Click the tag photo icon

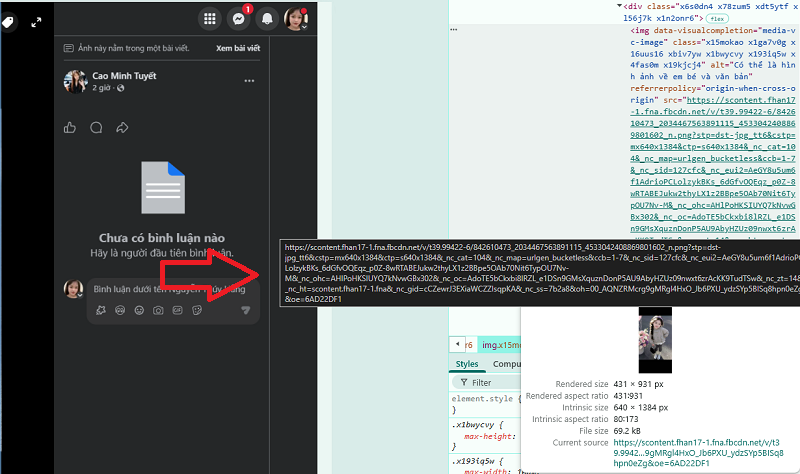click(x=8, y=22)
